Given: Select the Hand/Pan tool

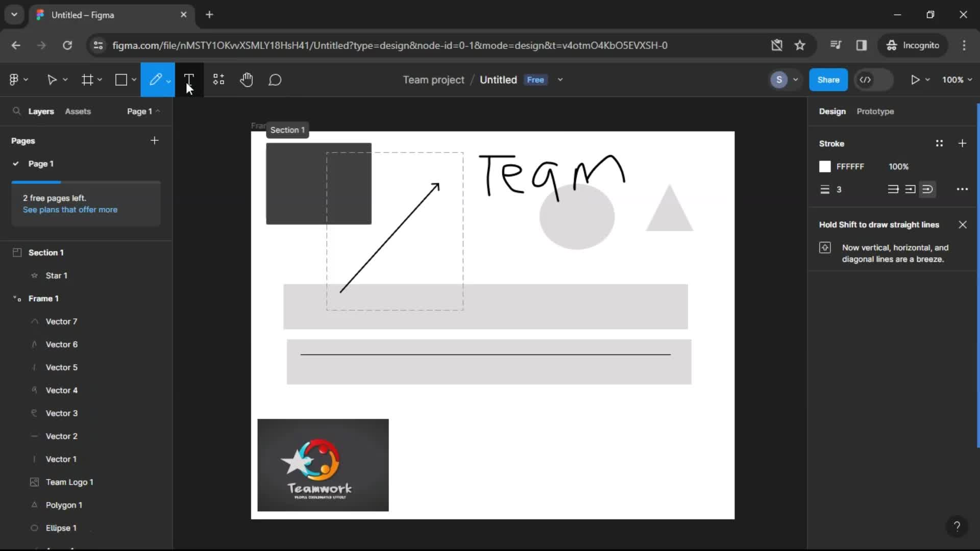Looking at the screenshot, I should click(x=247, y=80).
